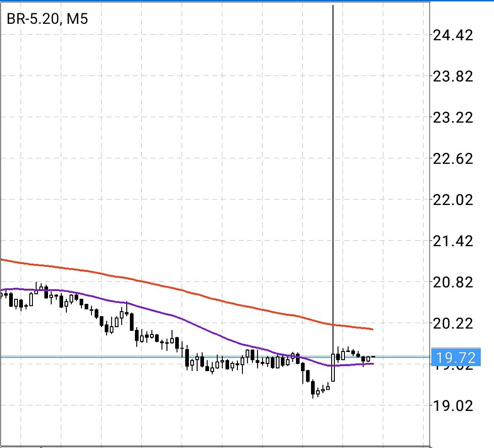Screen dimensions: 494x448
Task: Click the 20.22 price axis label
Action: click(x=453, y=324)
